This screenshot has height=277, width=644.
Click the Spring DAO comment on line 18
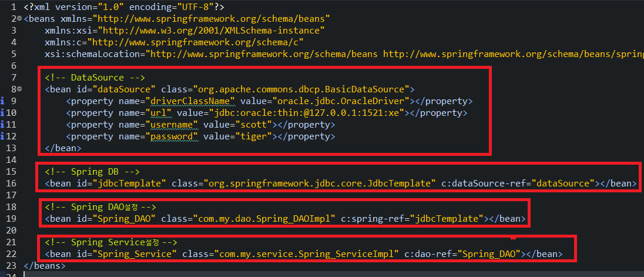tap(100, 207)
